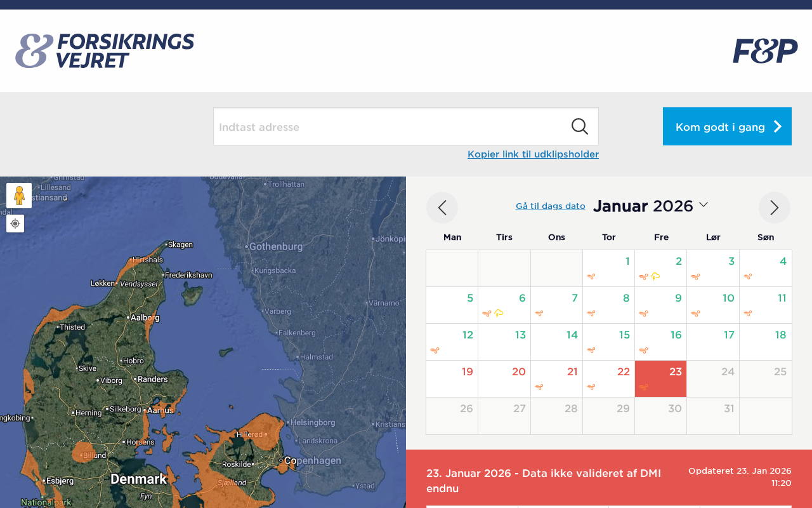Click cloudburst icon on January 6
Image resolution: width=812 pixels, height=508 pixels.
point(499,313)
